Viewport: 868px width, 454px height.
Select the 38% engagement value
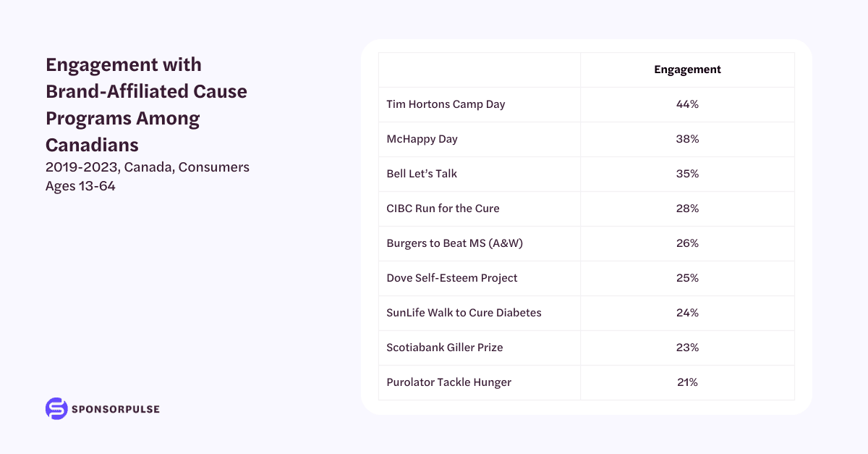pyautogui.click(x=687, y=139)
